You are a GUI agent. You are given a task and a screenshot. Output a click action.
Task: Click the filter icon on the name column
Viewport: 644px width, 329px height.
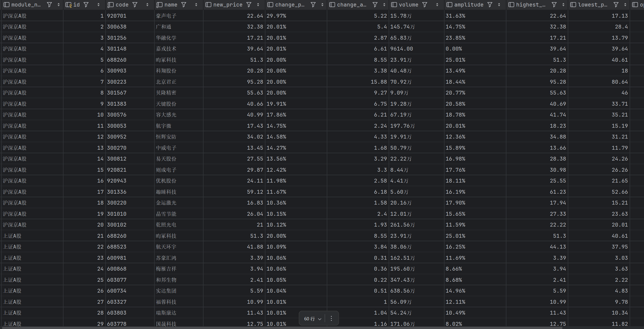(x=184, y=5)
